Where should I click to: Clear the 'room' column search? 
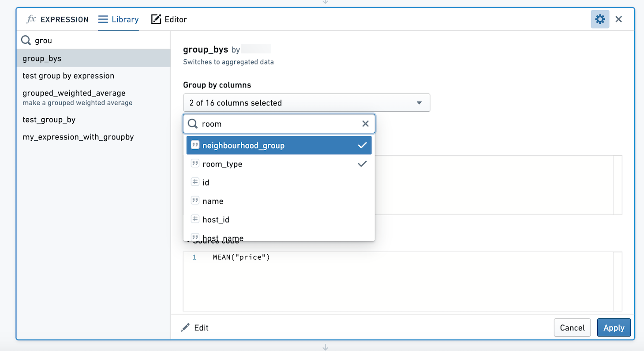click(365, 124)
